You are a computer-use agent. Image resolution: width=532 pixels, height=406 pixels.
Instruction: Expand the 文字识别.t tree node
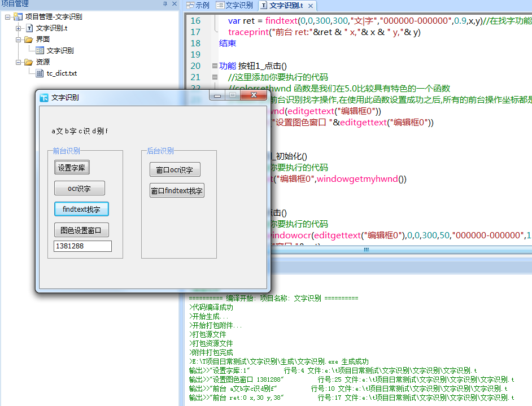[x=18, y=28]
